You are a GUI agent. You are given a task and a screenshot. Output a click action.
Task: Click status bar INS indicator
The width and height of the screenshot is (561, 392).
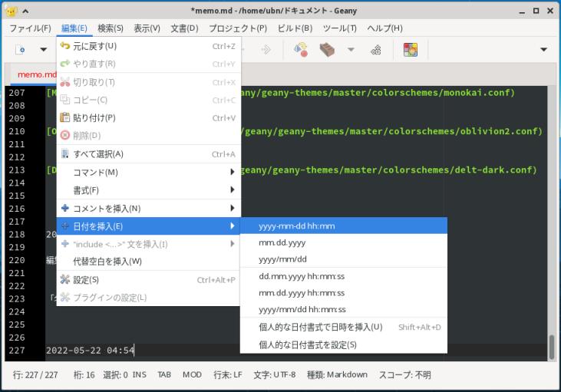point(139,375)
